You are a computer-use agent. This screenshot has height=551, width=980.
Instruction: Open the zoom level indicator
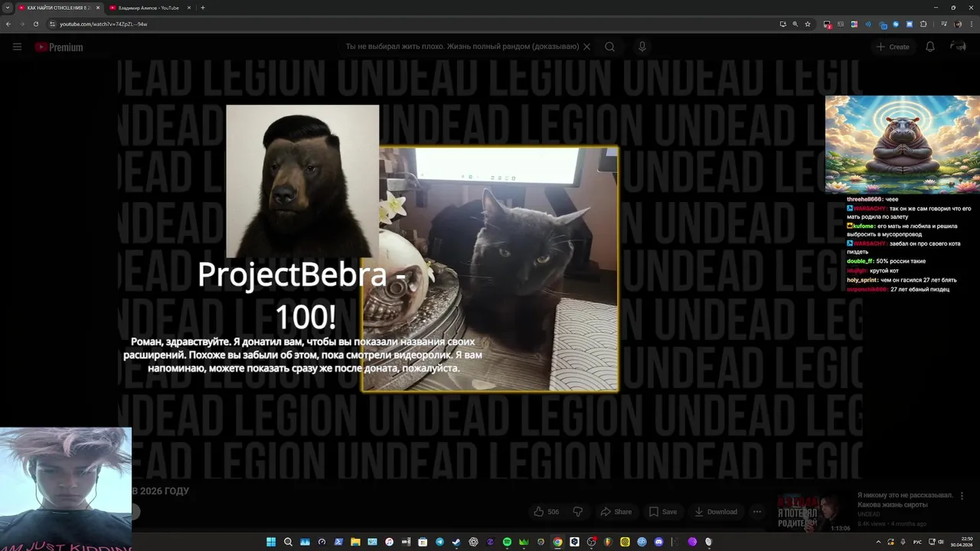pos(795,24)
